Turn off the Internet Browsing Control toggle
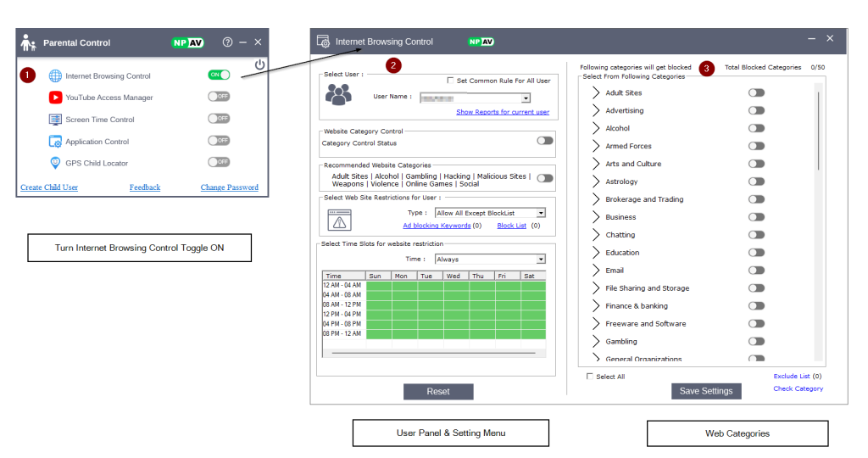Image resolution: width=868 pixels, height=458 pixels. coord(219,75)
